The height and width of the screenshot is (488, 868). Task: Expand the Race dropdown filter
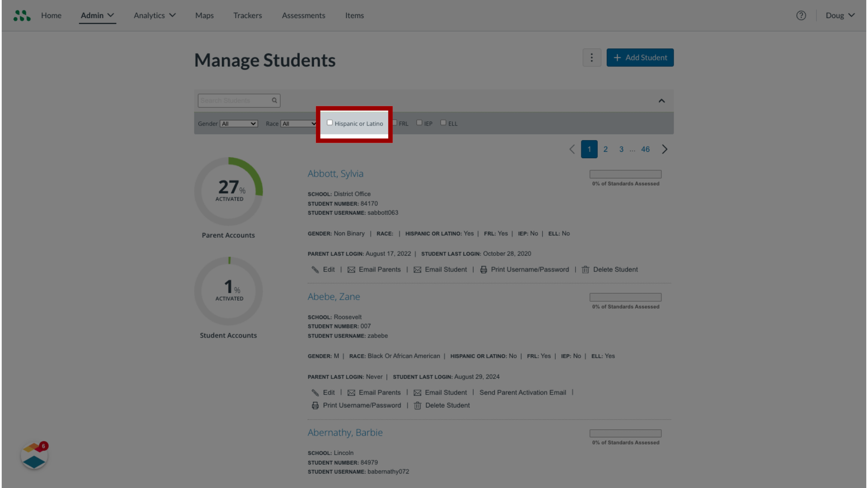coord(299,123)
